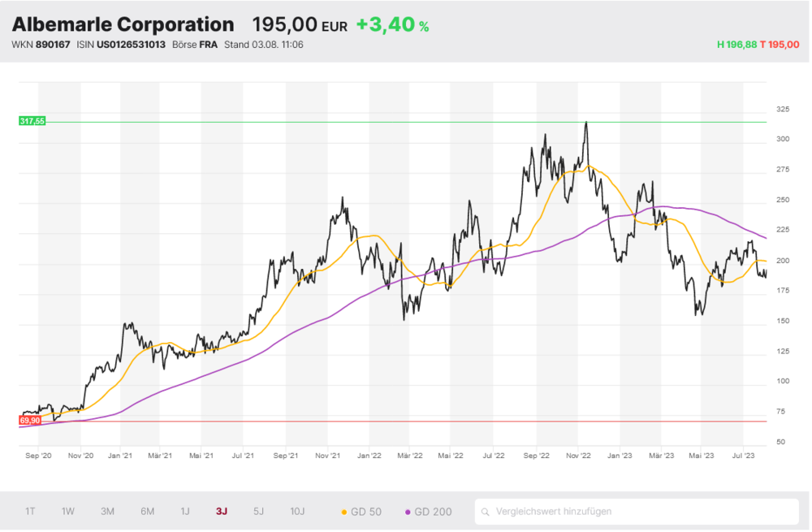Select the 1W time range
Image resolution: width=812 pixels, height=532 pixels.
68,512
